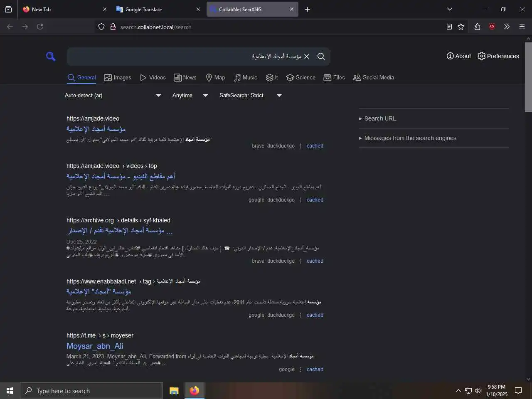532x399 pixels.
Task: Show more tools overflow chevrons
Action: [507, 27]
